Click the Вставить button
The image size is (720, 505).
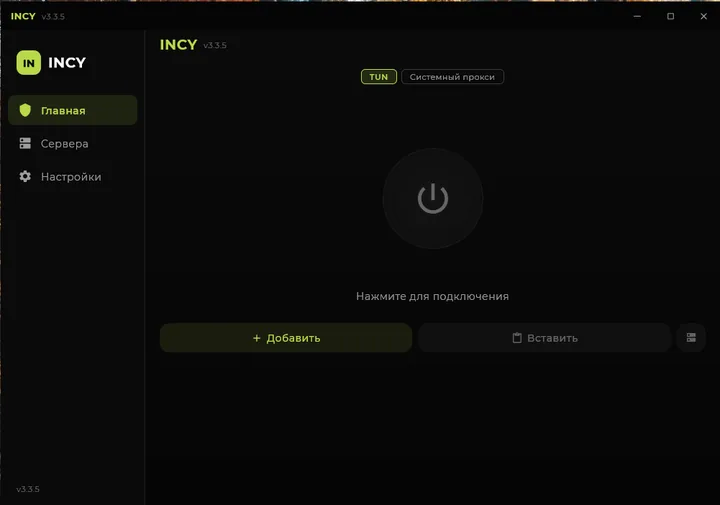point(545,338)
